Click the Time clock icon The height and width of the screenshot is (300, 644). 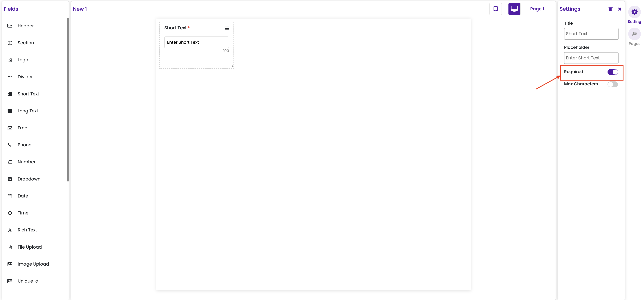10,213
